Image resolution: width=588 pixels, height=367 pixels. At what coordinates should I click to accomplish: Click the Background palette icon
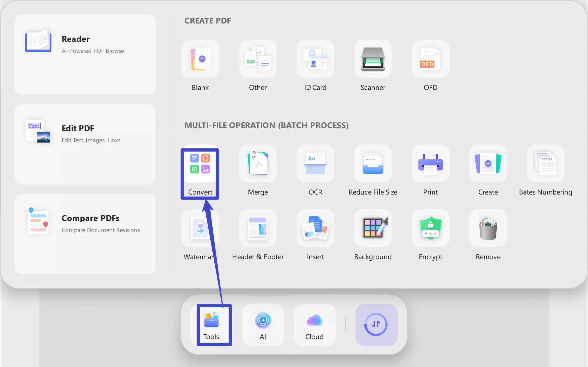click(373, 228)
